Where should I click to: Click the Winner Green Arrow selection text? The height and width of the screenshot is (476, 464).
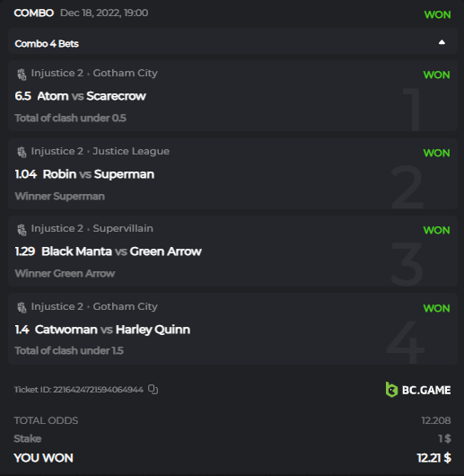(65, 274)
